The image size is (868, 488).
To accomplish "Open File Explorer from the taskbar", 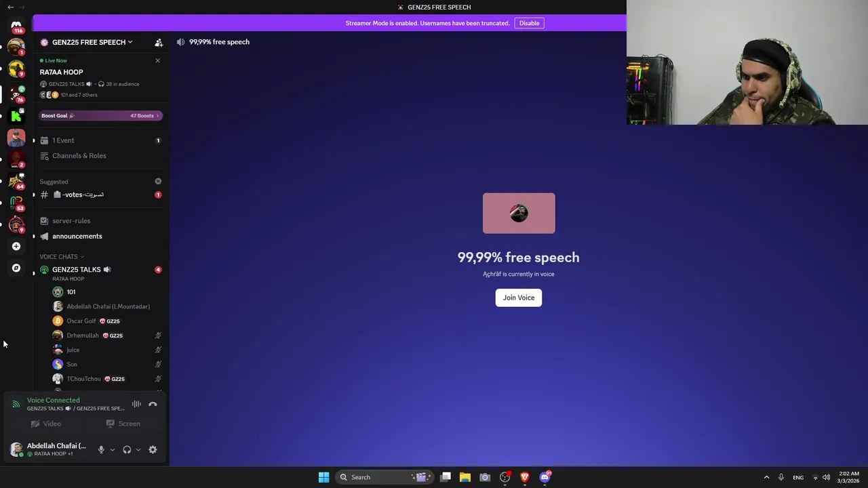I will [465, 477].
